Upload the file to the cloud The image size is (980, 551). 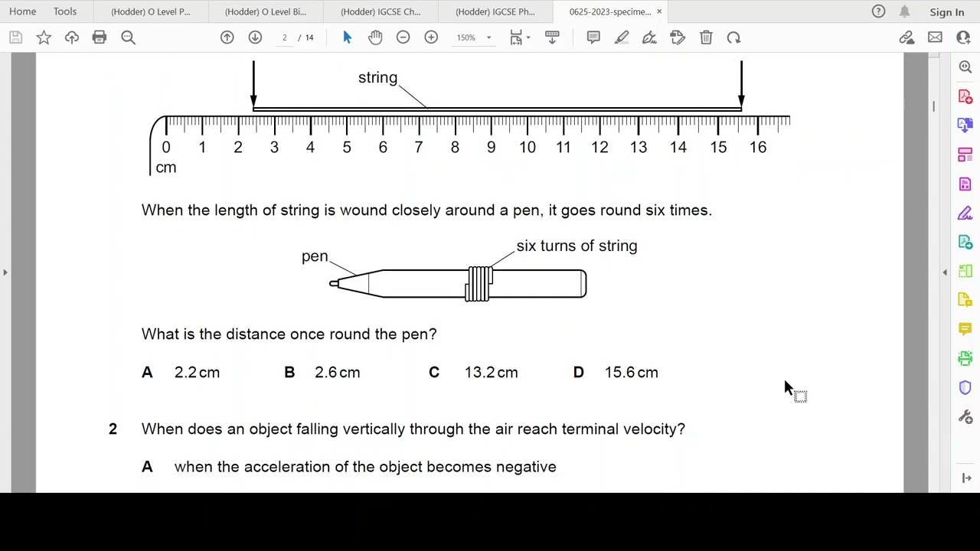pos(72,37)
